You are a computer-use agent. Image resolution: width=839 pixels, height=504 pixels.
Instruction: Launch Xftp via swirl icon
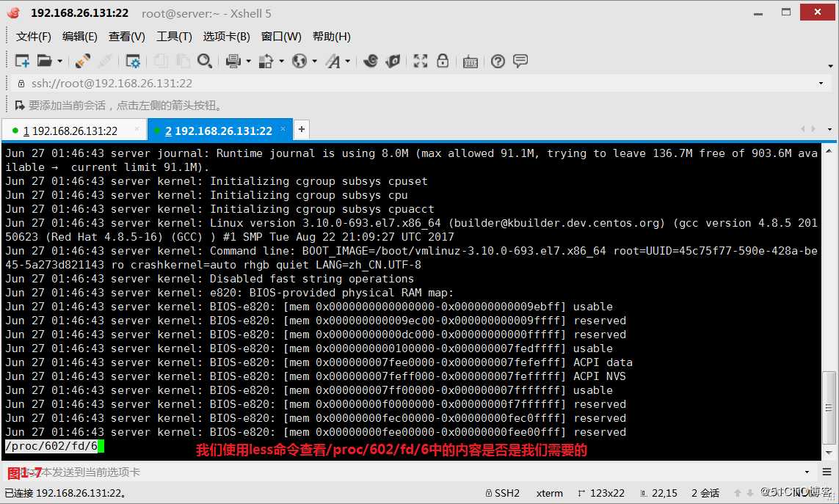tap(370, 61)
